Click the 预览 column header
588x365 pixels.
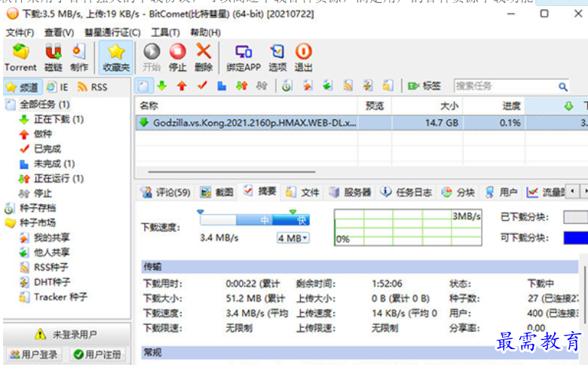pyautogui.click(x=375, y=106)
